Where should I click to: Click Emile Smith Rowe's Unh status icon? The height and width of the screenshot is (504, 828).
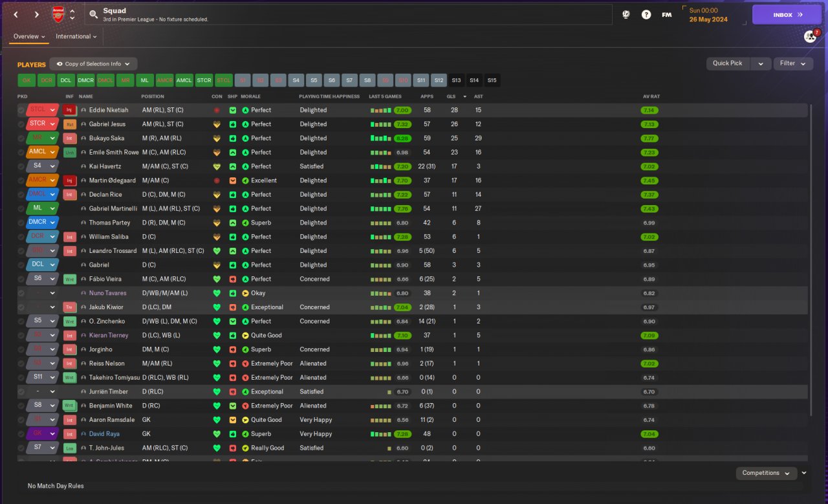pos(69,153)
